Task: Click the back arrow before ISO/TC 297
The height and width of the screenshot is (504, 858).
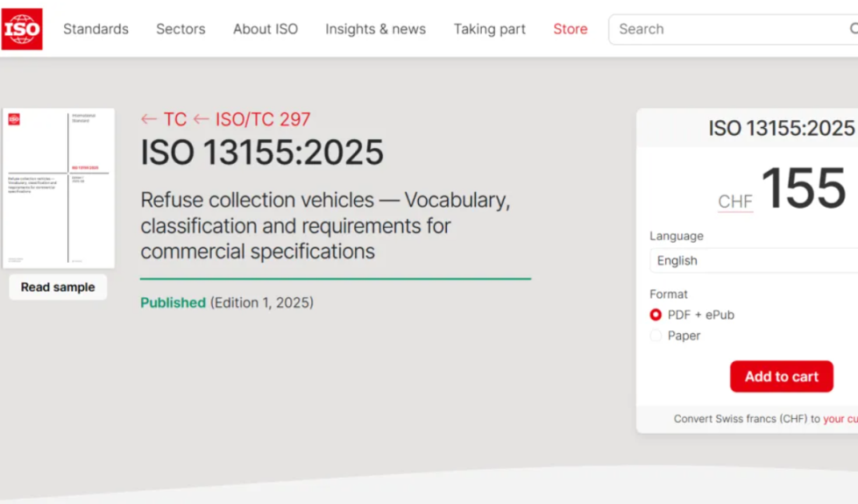Action: coord(202,119)
